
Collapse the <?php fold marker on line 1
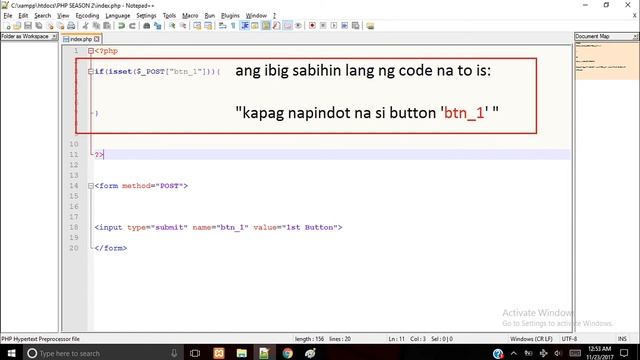[x=91, y=51]
